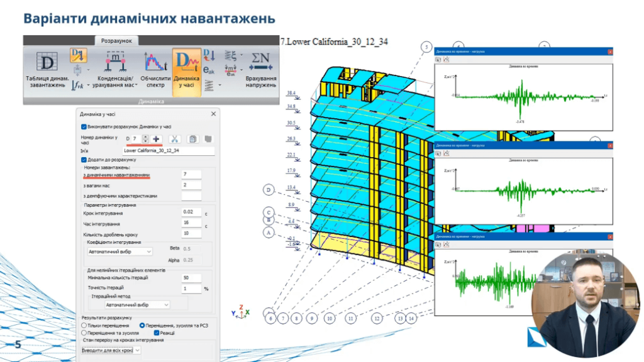Image resolution: width=644 pixels, height=362 pixels.
Task: Close the bottom Динамика во времени window
Action: [x=610, y=237]
